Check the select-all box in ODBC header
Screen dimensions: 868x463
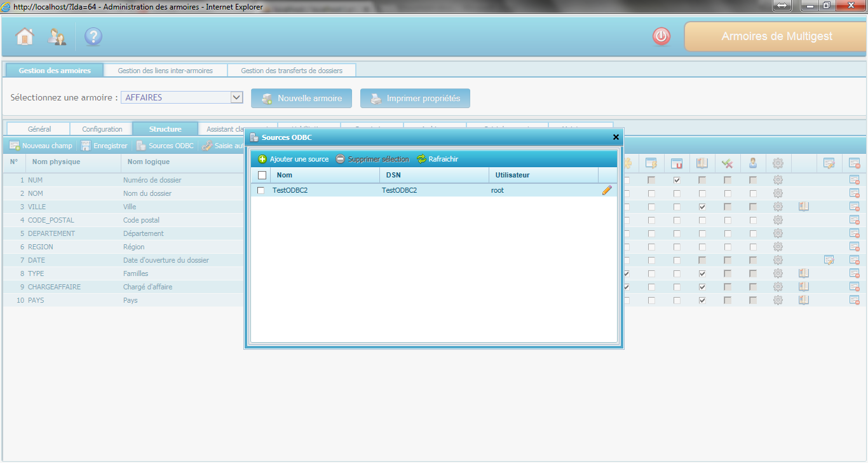(262, 175)
